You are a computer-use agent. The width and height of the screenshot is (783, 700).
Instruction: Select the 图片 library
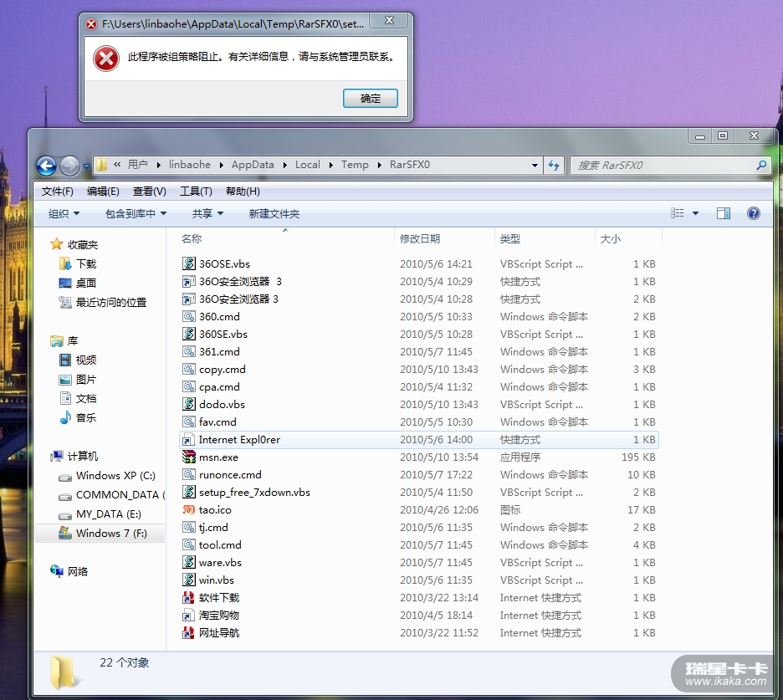(x=86, y=380)
